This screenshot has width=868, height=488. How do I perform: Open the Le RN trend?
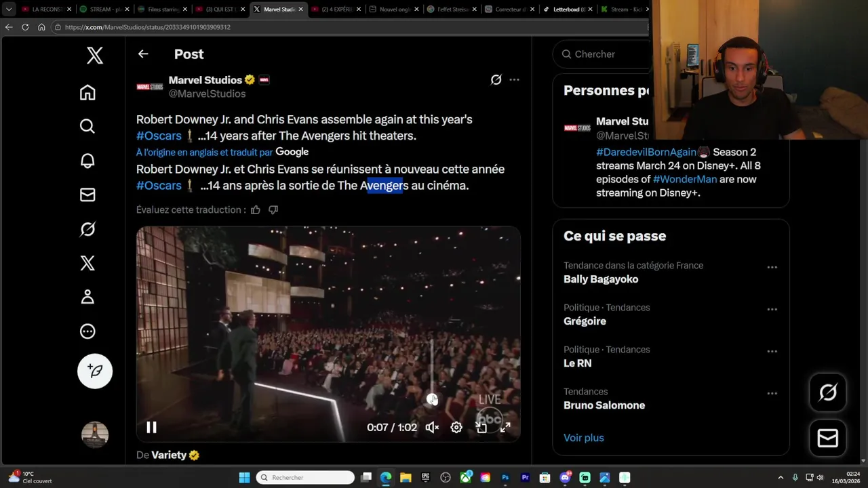pyautogui.click(x=578, y=363)
